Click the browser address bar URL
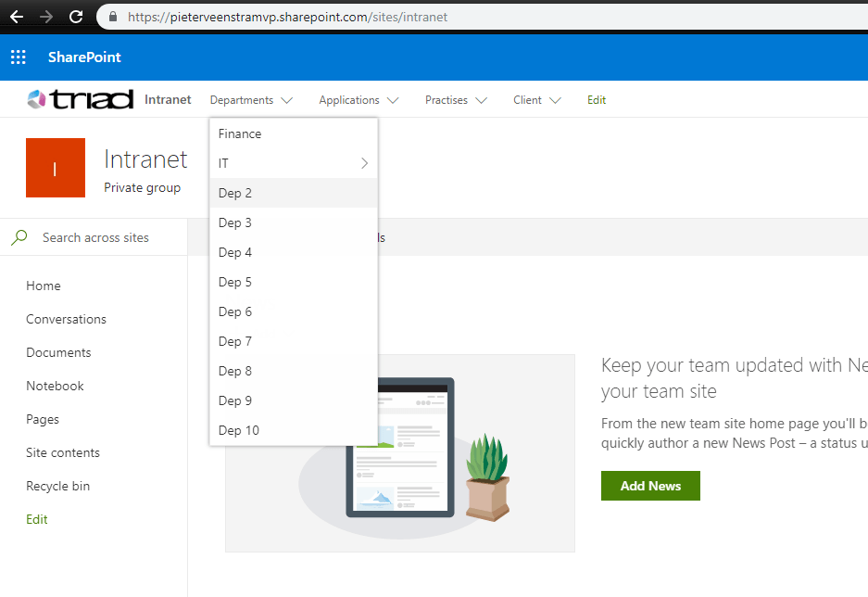The height and width of the screenshot is (597, 868). point(287,17)
